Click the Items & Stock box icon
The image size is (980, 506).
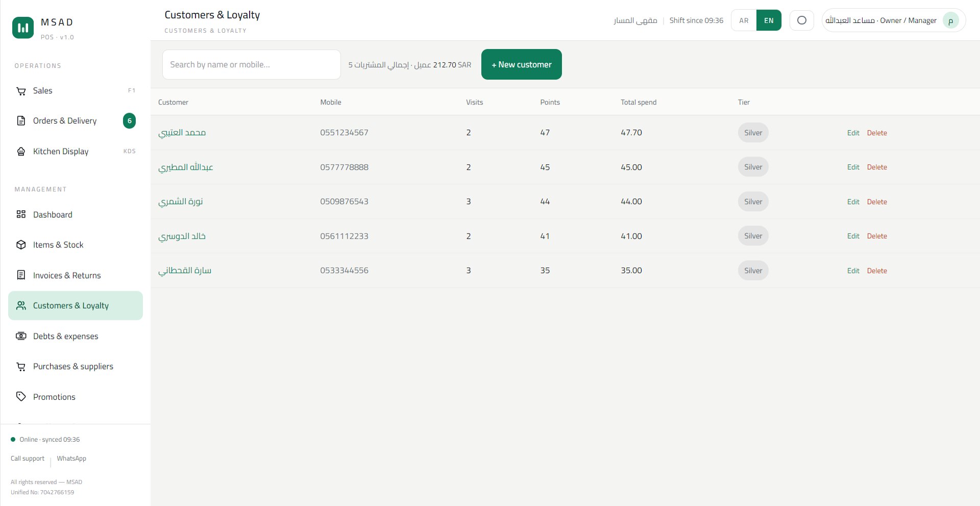pos(21,245)
